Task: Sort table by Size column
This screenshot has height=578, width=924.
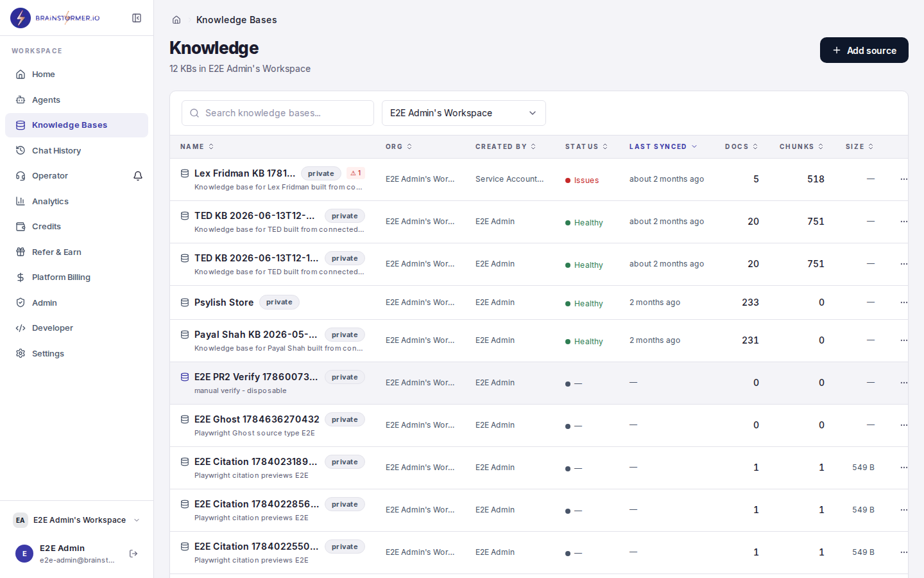Action: [x=860, y=146]
